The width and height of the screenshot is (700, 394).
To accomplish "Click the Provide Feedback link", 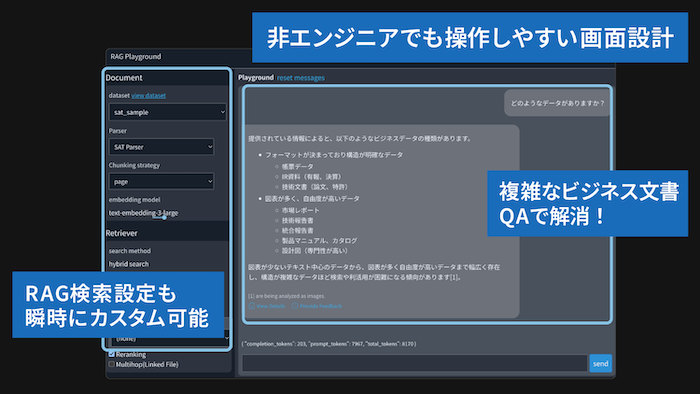I will tap(317, 306).
